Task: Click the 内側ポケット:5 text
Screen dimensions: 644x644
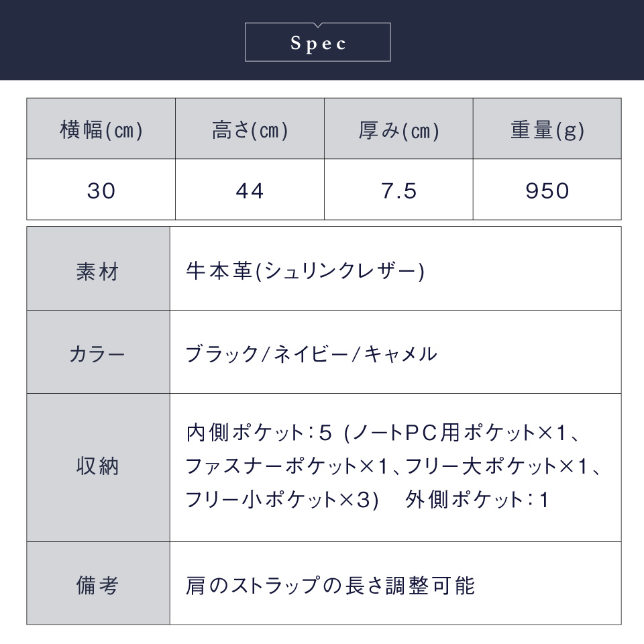Action: coord(259,433)
